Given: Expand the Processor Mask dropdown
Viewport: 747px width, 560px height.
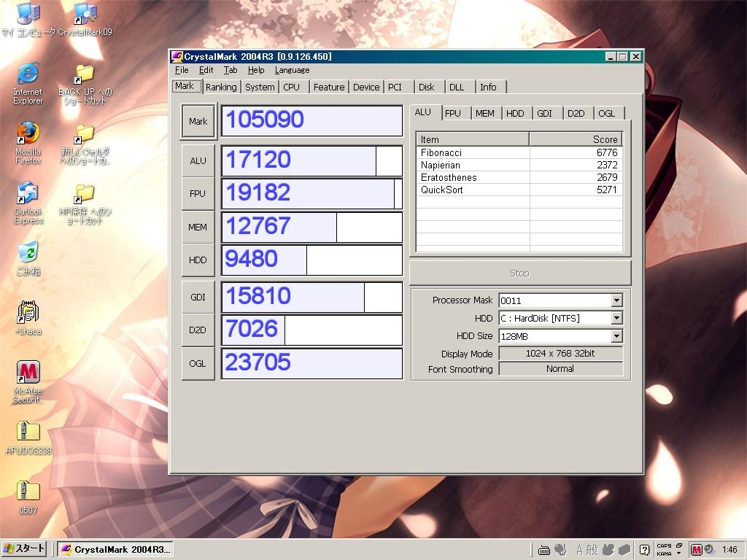Looking at the screenshot, I should pyautogui.click(x=616, y=300).
